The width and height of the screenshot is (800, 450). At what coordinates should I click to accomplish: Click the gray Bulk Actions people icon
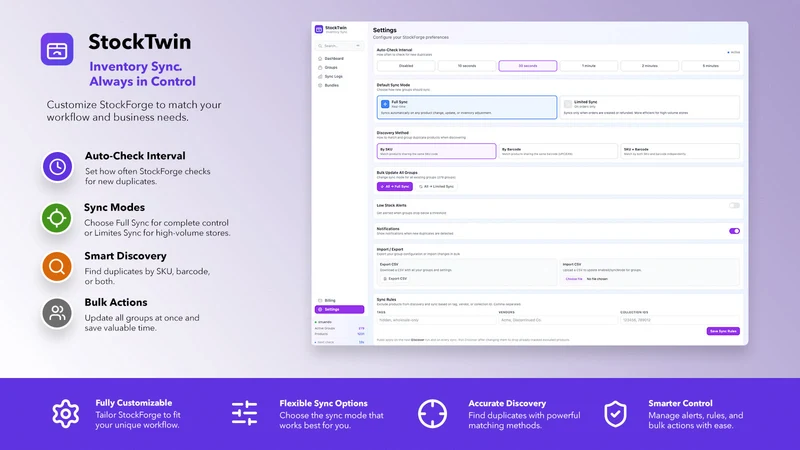pos(57,313)
